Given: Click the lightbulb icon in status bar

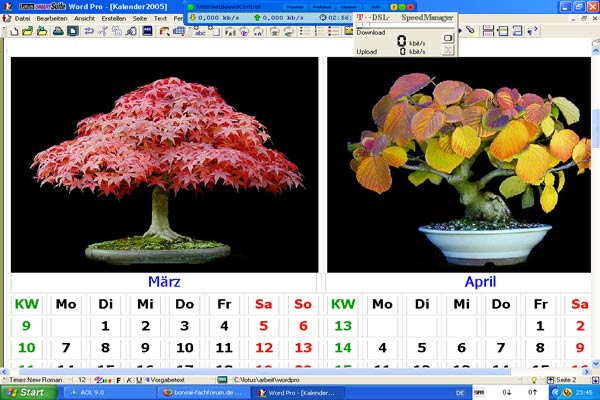Looking at the screenshot, I should (534, 380).
